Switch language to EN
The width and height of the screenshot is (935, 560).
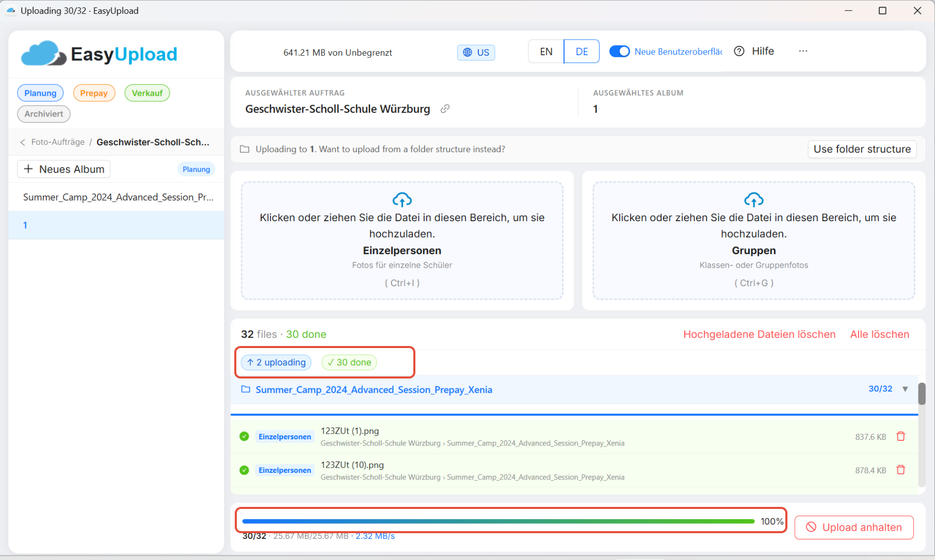pyautogui.click(x=546, y=52)
